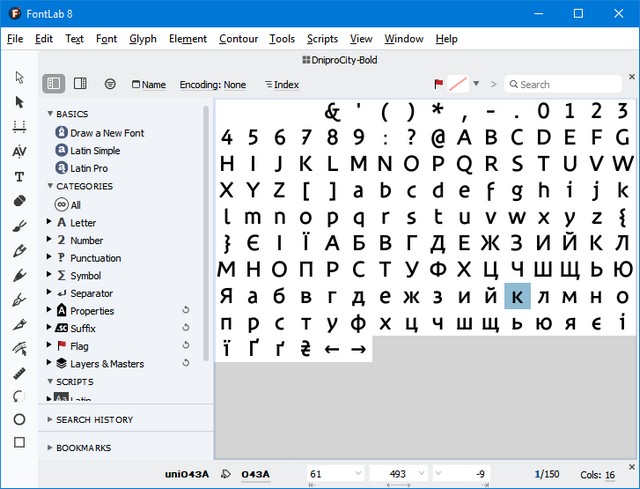Select the Text tool in toolbar
This screenshot has width=640, height=489.
pyautogui.click(x=19, y=176)
